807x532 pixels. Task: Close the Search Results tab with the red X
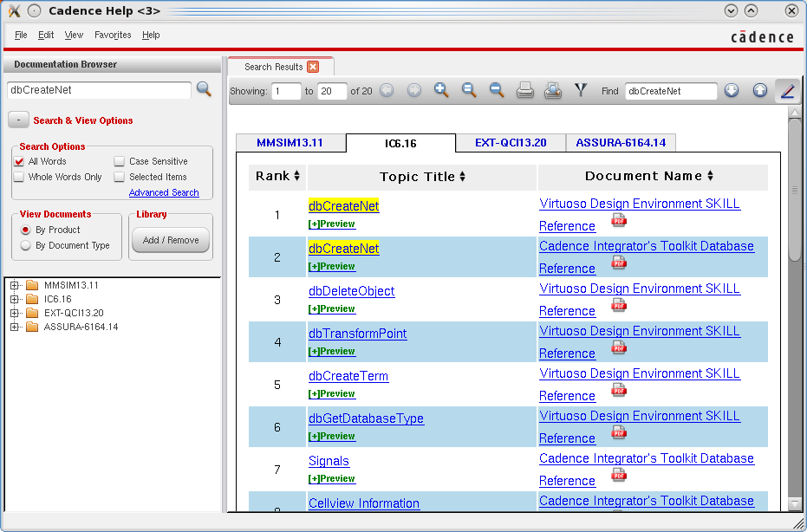click(313, 67)
